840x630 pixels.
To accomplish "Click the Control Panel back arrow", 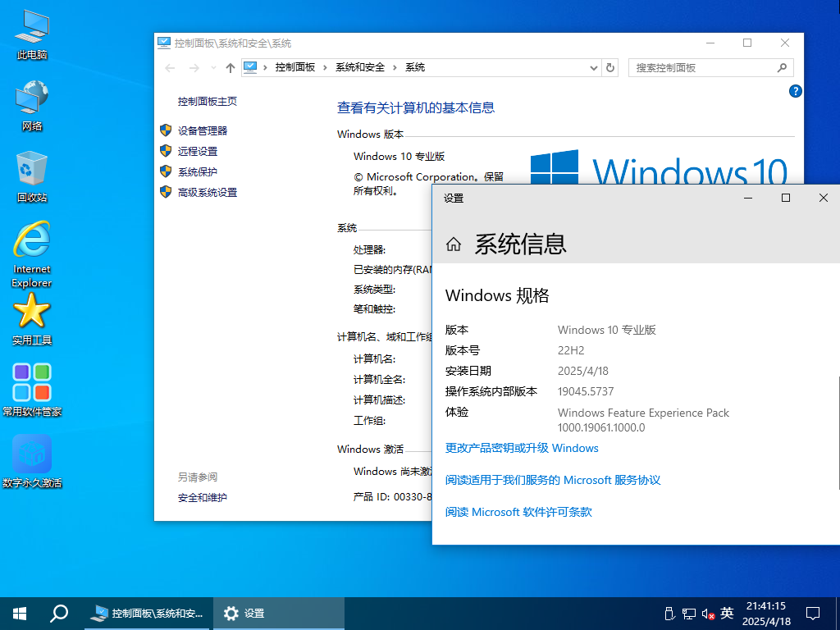I will click(x=170, y=68).
